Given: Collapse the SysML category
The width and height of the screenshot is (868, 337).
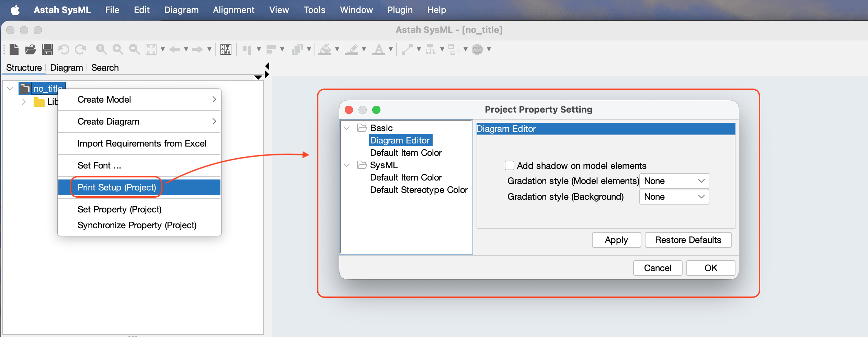Looking at the screenshot, I should click(347, 165).
